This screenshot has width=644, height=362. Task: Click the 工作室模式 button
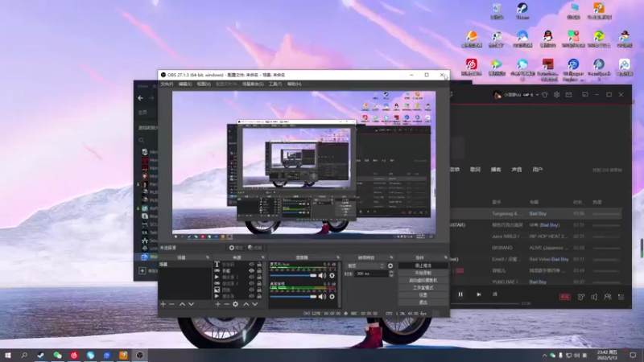point(423,288)
